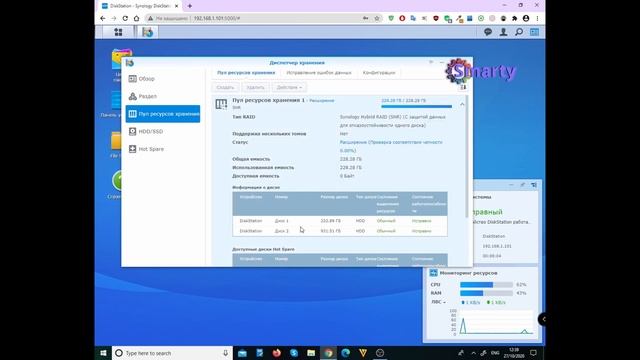Open the browser extensions puzzle icon
640x360 pixels.
(x=515, y=18)
